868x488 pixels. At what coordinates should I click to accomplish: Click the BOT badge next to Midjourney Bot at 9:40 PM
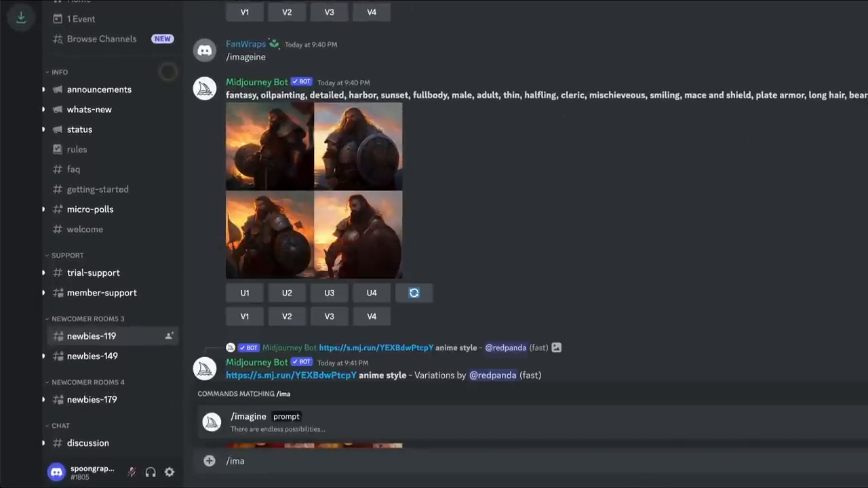click(302, 82)
